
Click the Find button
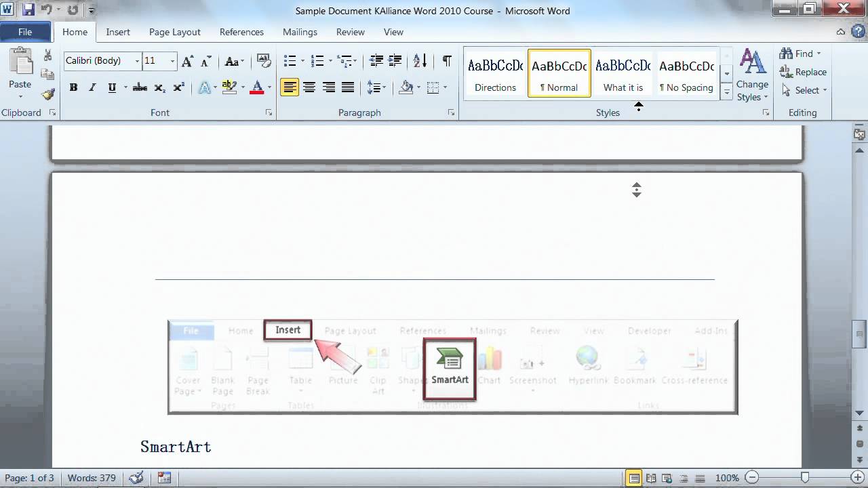[x=800, y=54]
